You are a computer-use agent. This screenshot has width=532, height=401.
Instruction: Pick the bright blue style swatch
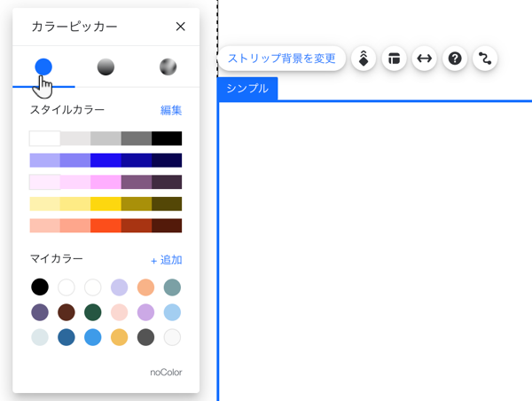point(106,161)
